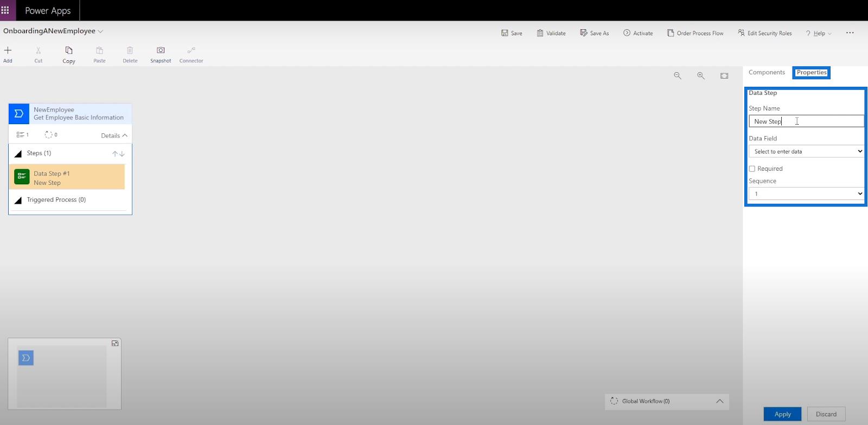Viewport: 868px width, 425px height.
Task: Move the step up with arrow
Action: point(115,154)
